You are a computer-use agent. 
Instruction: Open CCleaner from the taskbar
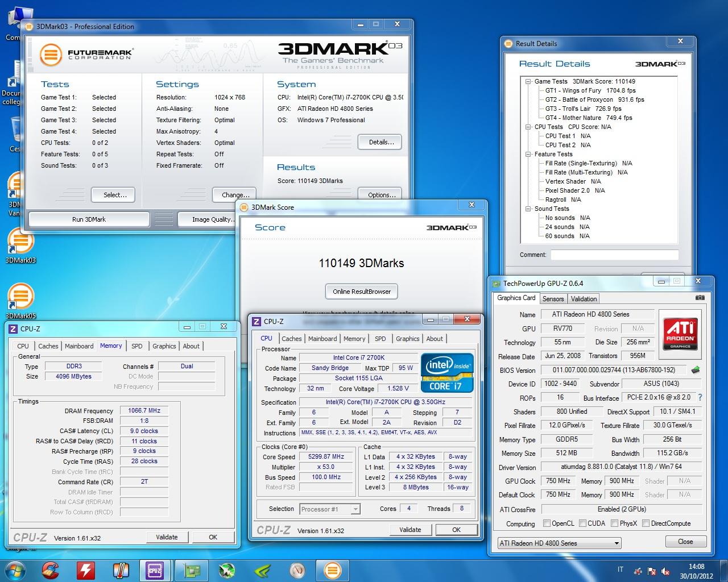click(x=51, y=570)
